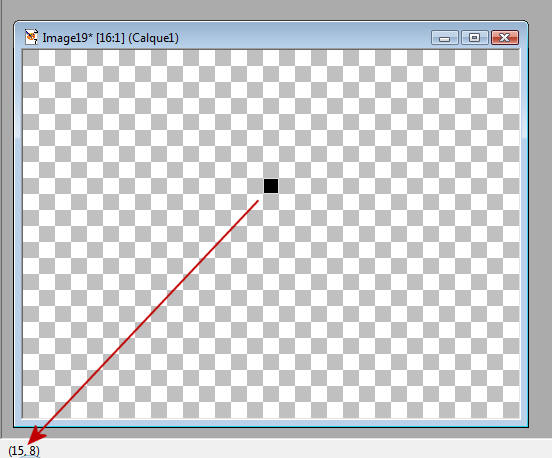This screenshot has width=552, height=458.
Task: Click the tail end of the red arrow line
Action: pos(258,201)
